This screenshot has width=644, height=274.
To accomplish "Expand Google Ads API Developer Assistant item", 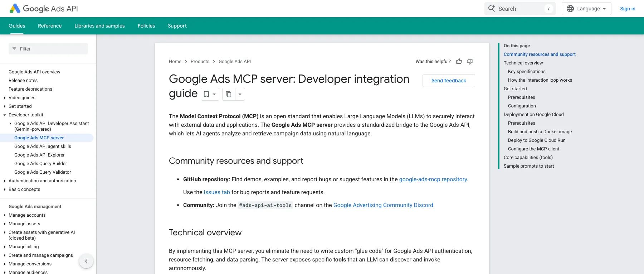I will 10,123.
